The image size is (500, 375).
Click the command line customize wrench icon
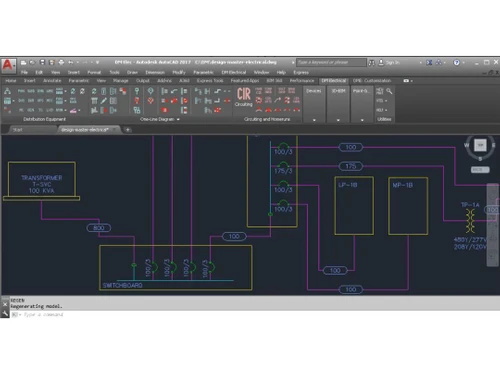[5, 313]
